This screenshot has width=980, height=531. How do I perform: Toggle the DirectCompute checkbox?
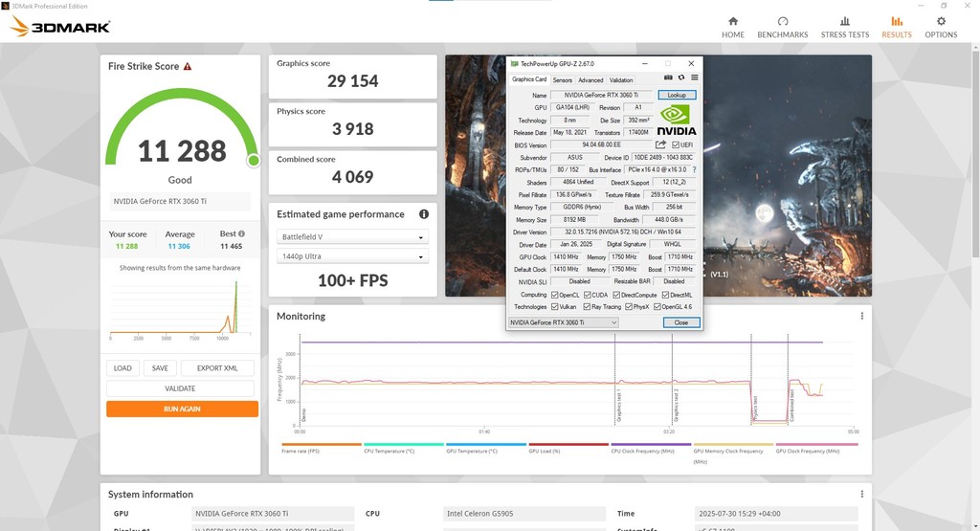[x=616, y=295]
